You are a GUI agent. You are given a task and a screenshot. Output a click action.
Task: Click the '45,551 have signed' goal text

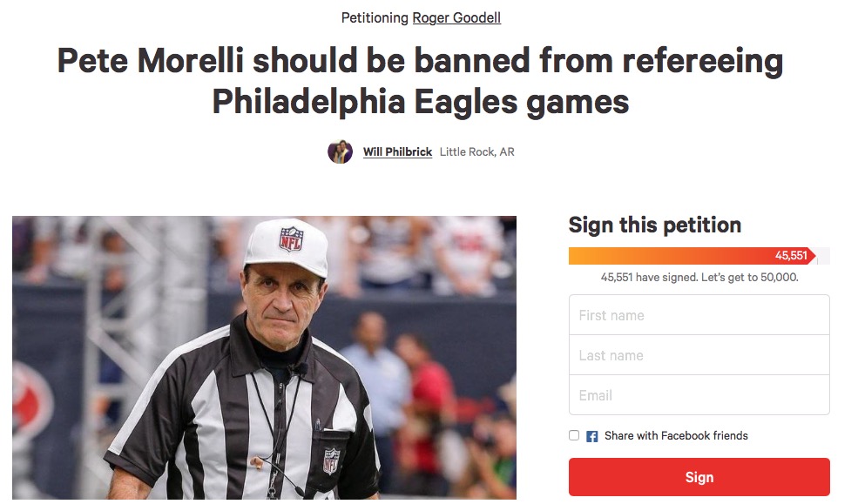[x=699, y=278]
